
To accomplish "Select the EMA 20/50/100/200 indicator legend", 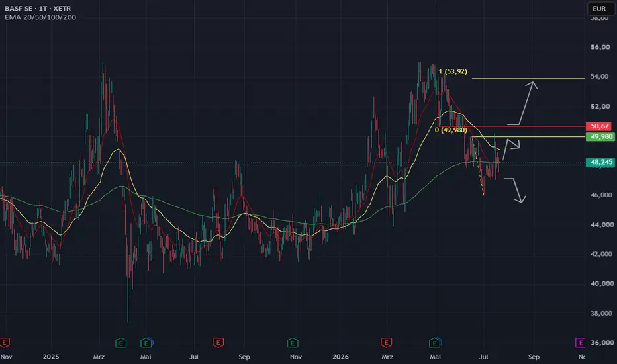I will click(x=40, y=17).
